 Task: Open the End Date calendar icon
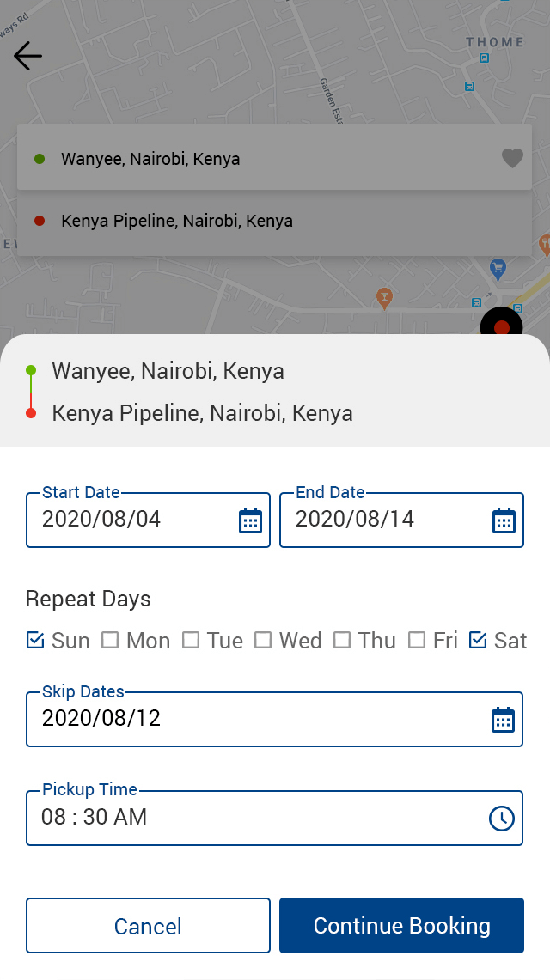[504, 520]
